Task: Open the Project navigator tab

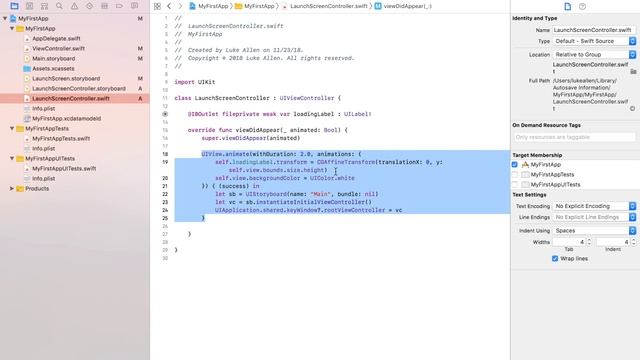Action: pyautogui.click(x=14, y=6)
